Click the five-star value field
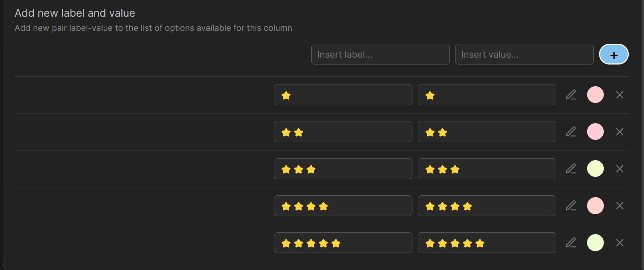This screenshot has width=644, height=270. click(x=487, y=242)
